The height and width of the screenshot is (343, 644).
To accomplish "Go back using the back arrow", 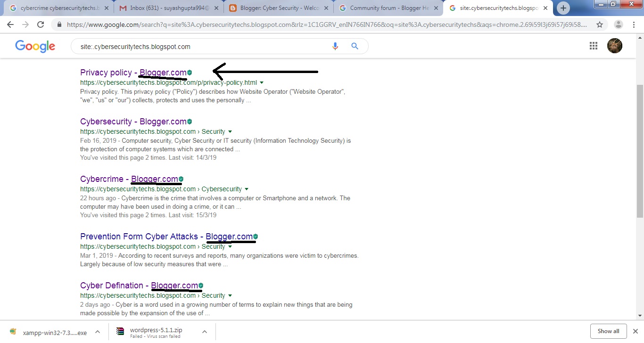I will pos(10,24).
